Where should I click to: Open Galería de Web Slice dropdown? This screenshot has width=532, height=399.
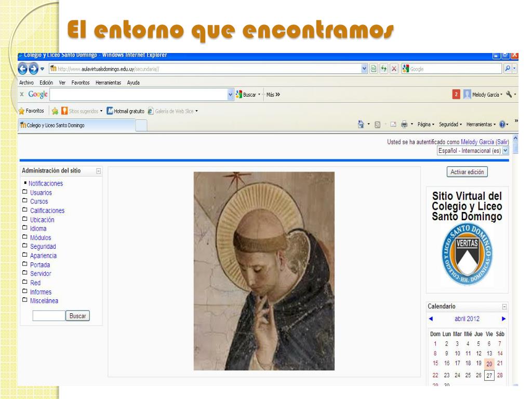172,111
